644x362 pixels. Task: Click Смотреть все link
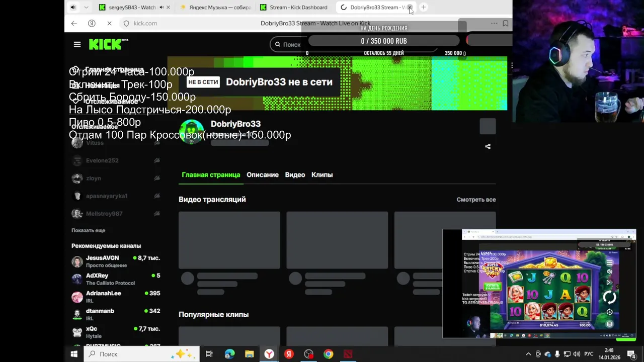476,200
